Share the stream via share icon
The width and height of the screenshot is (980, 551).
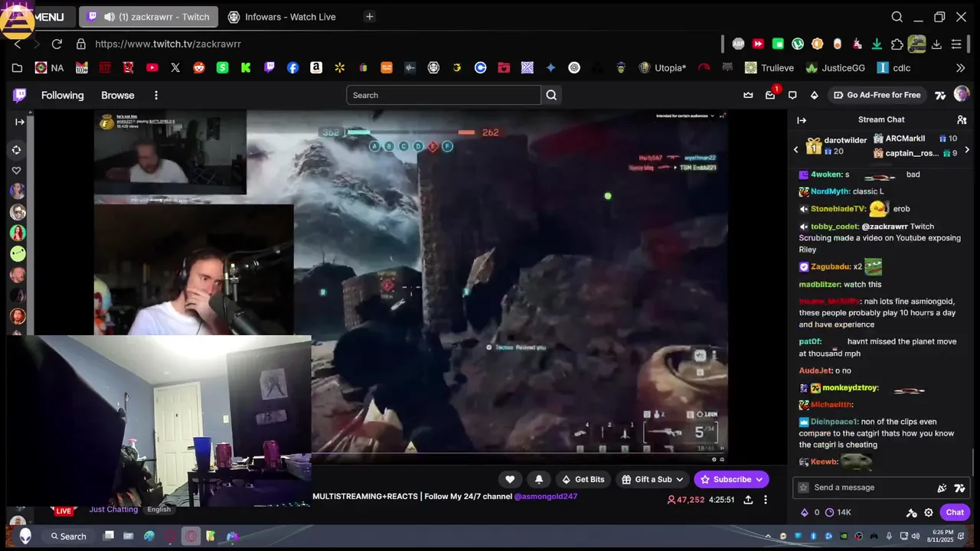(748, 500)
